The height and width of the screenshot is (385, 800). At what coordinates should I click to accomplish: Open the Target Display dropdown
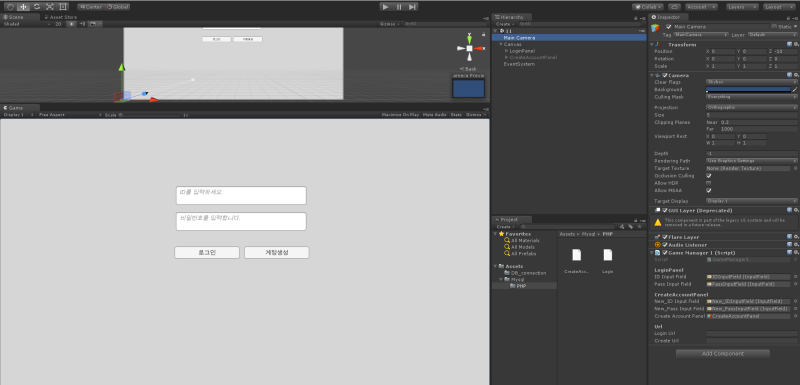click(x=752, y=201)
